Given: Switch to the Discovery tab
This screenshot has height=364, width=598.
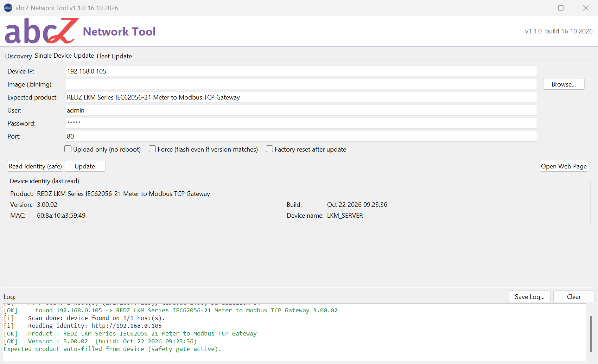Looking at the screenshot, I should click(18, 56).
